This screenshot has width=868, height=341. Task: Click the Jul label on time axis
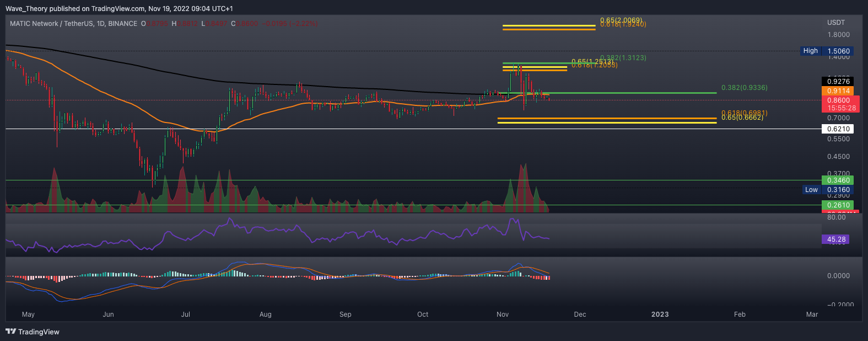(186, 315)
